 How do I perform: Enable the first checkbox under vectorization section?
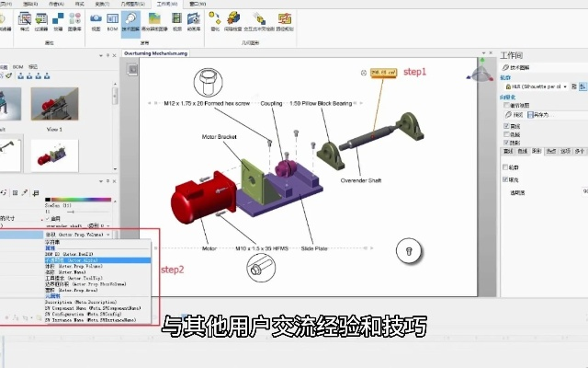(x=506, y=106)
